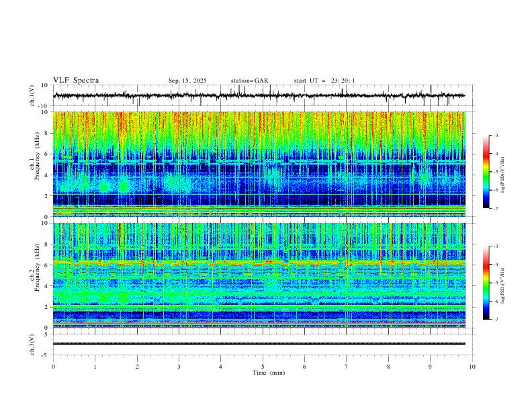Click time axis tick label "1"
Image resolution: width=532 pixels, height=411 pixels.
pos(95,367)
